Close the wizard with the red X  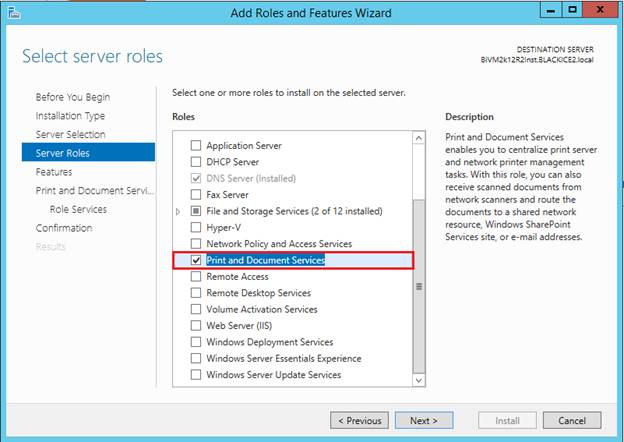click(600, 10)
